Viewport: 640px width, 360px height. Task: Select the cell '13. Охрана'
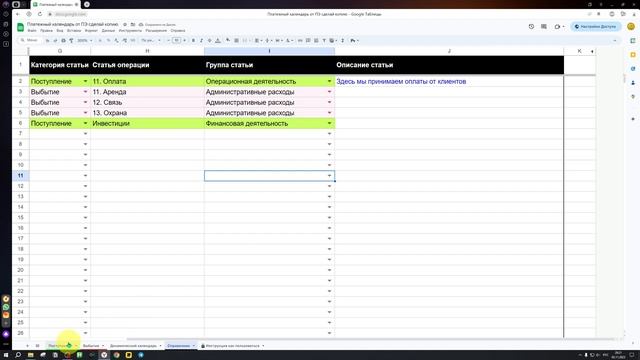[x=147, y=113]
